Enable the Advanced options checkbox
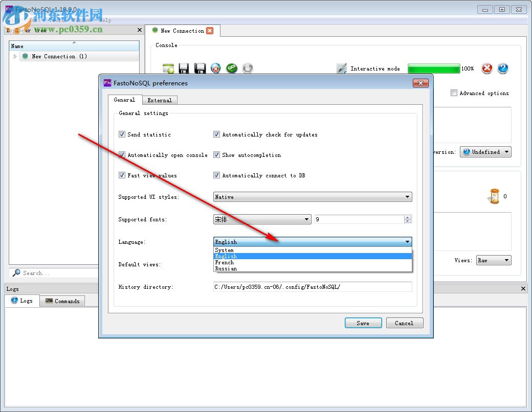Viewport: 532px width, 412px height. point(454,93)
